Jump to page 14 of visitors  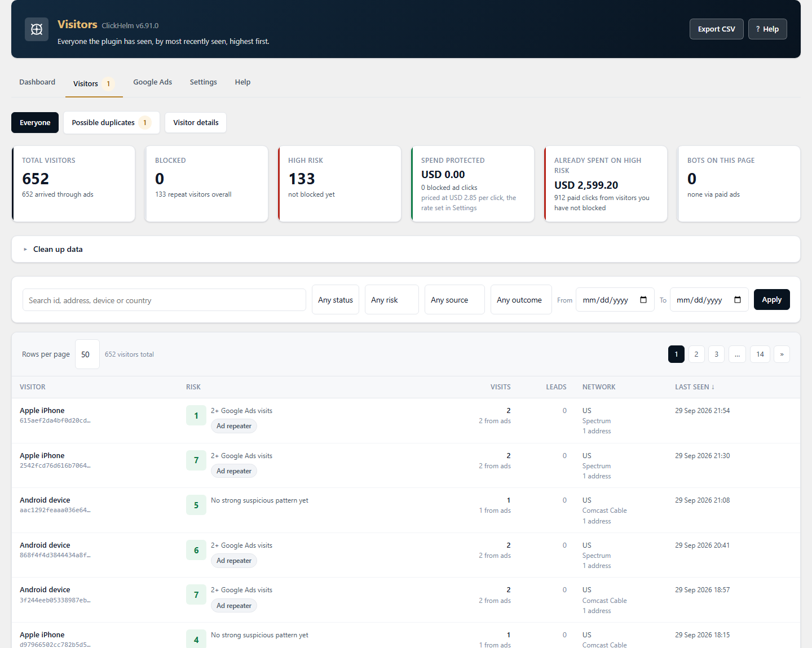760,354
